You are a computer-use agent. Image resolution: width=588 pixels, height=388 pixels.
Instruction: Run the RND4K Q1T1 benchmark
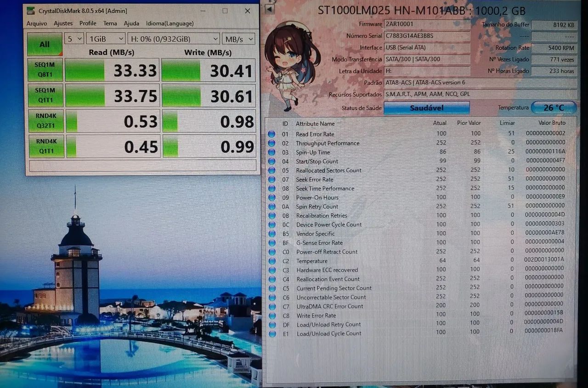click(x=46, y=146)
